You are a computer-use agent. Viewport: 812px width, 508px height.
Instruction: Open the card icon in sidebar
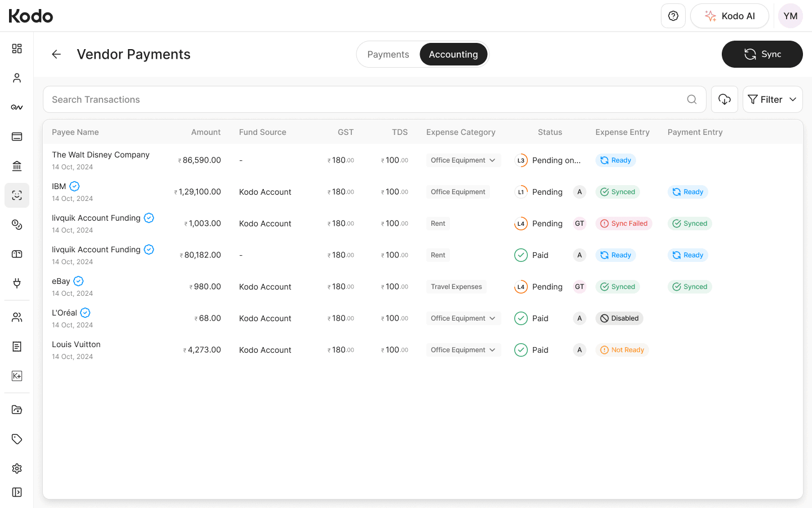tap(17, 137)
